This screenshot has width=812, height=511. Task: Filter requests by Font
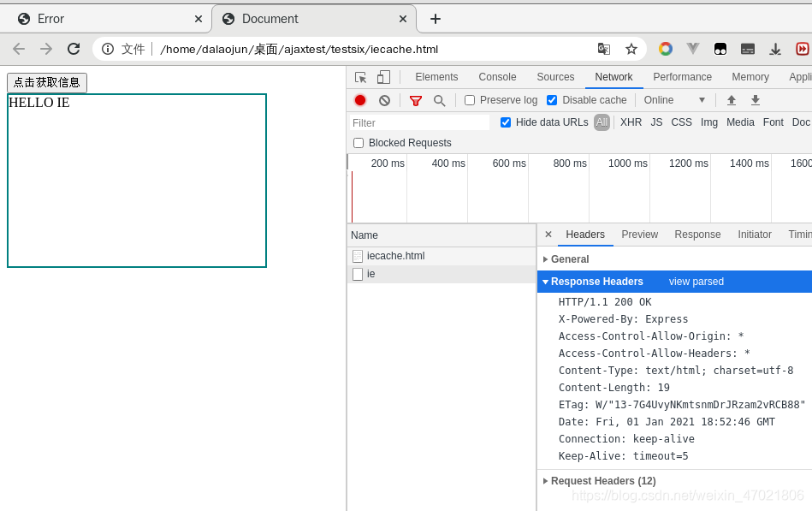[773, 122]
